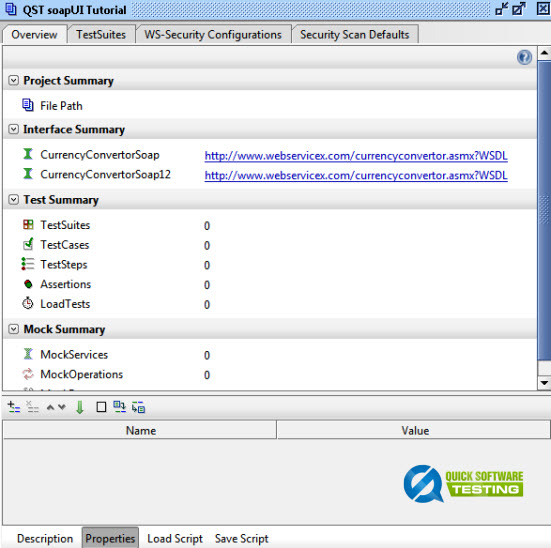Click the CurrencyConvertorSoap12 interface icon

point(28,174)
